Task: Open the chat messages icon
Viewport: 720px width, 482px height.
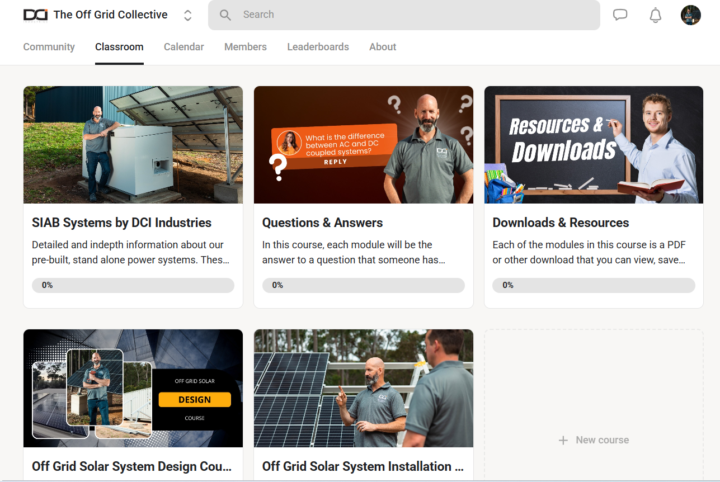Action: tap(620, 15)
